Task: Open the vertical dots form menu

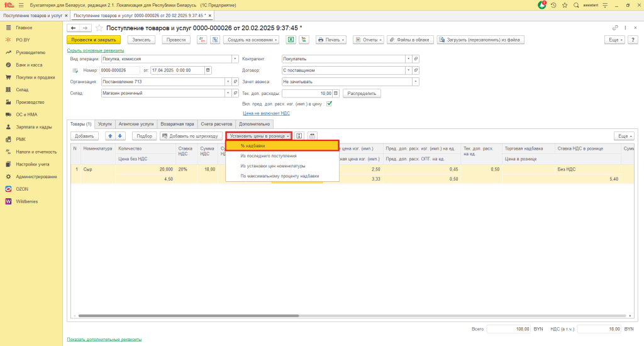Action: 626,28
